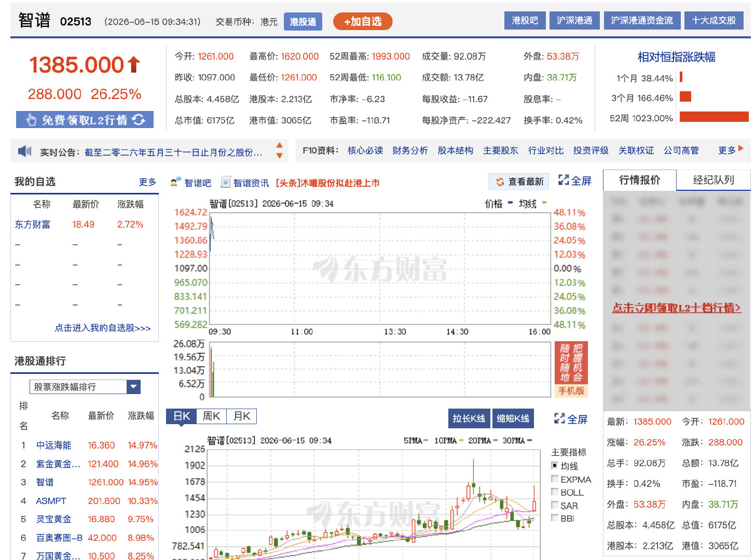Click the refresh icon on 查看最新

click(500, 181)
